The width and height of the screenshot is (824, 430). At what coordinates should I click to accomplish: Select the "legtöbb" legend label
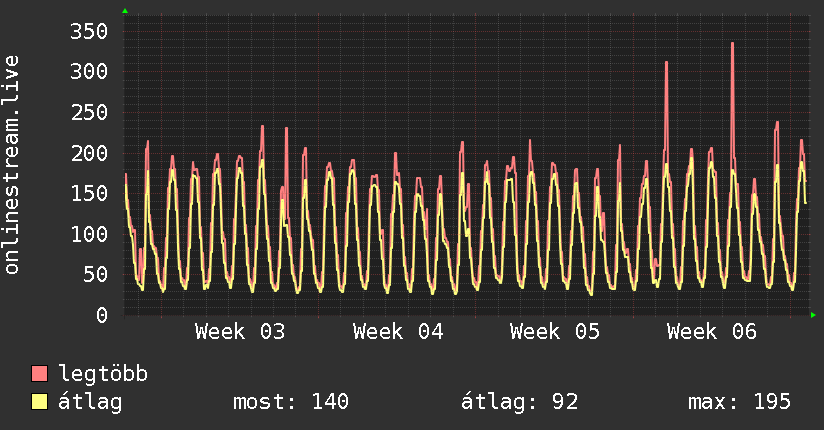[x=104, y=374]
